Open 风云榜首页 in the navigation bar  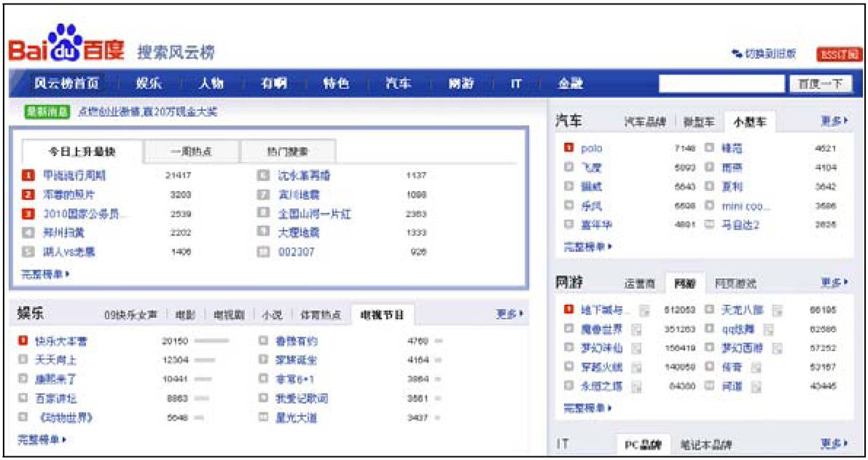pos(66,84)
